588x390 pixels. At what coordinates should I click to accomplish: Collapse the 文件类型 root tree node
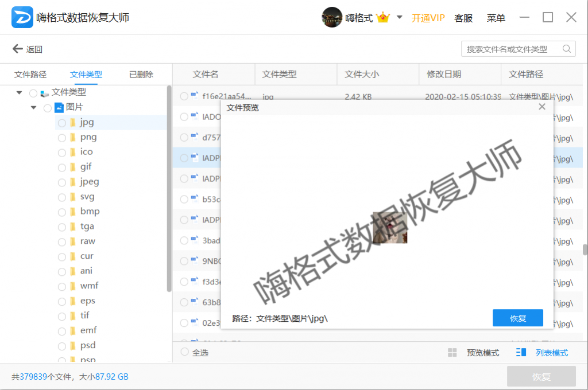[19, 92]
